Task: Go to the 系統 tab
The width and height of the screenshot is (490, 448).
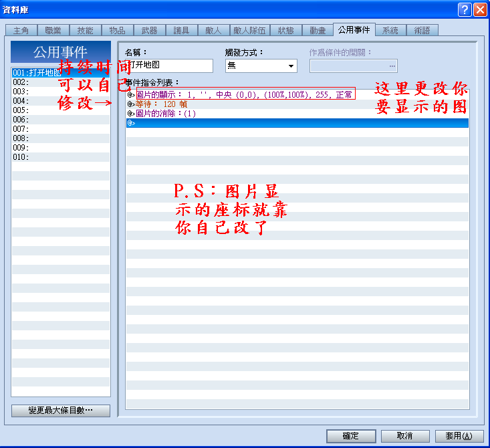Action: 390,30
